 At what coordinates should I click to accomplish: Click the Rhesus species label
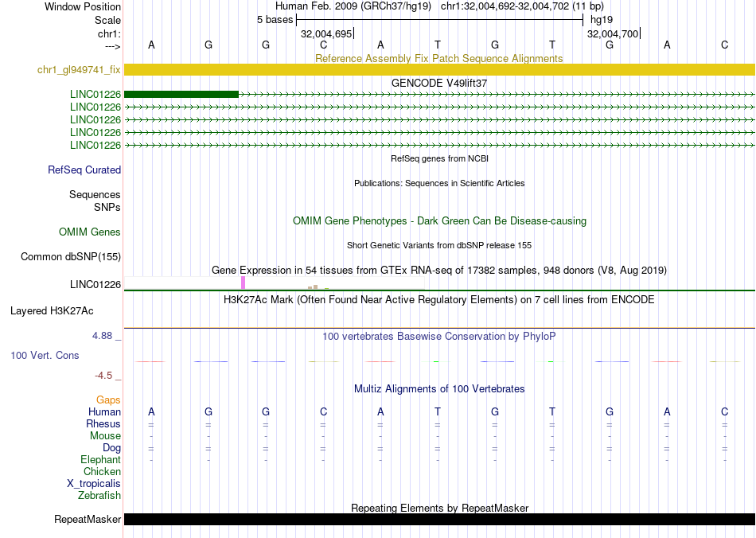[x=103, y=423]
